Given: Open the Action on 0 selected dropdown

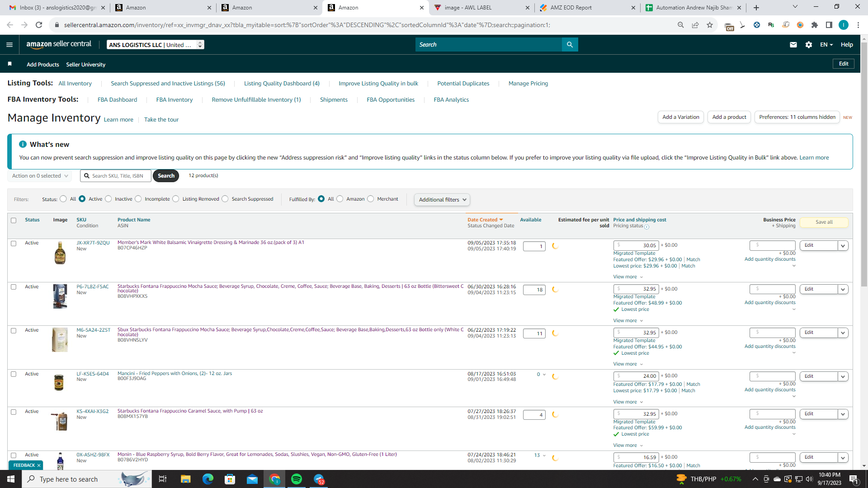Looking at the screenshot, I should (x=40, y=176).
